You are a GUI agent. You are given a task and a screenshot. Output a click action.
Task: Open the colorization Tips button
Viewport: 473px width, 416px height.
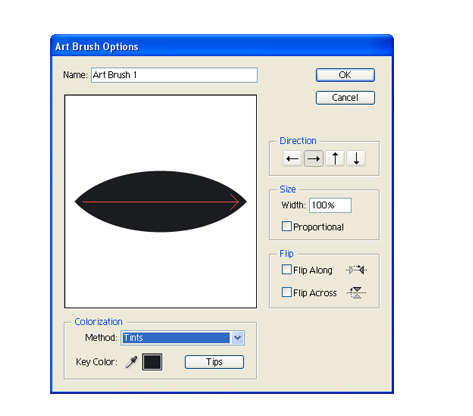point(214,362)
